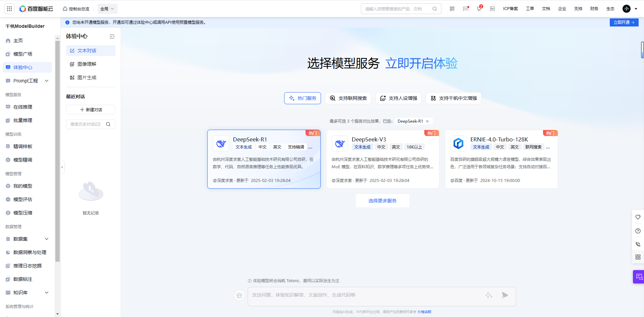Click the search magnifier in top search box
This screenshot has width=644, height=317.
(x=435, y=9)
